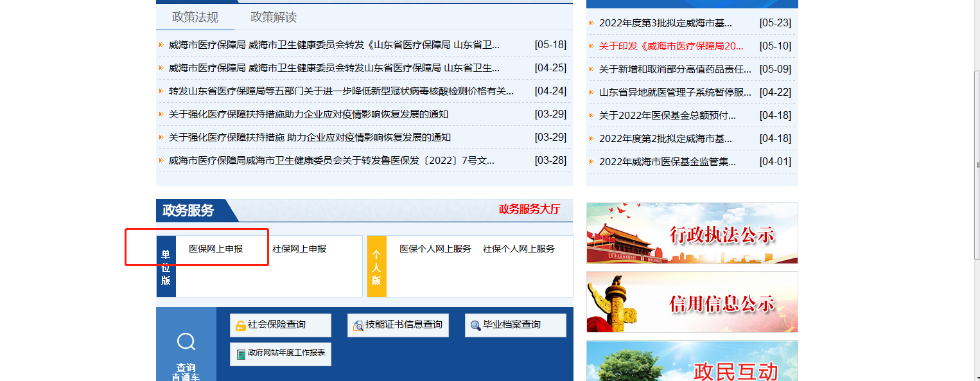
Task: Click the 个人版 yellow label
Action: point(376,266)
